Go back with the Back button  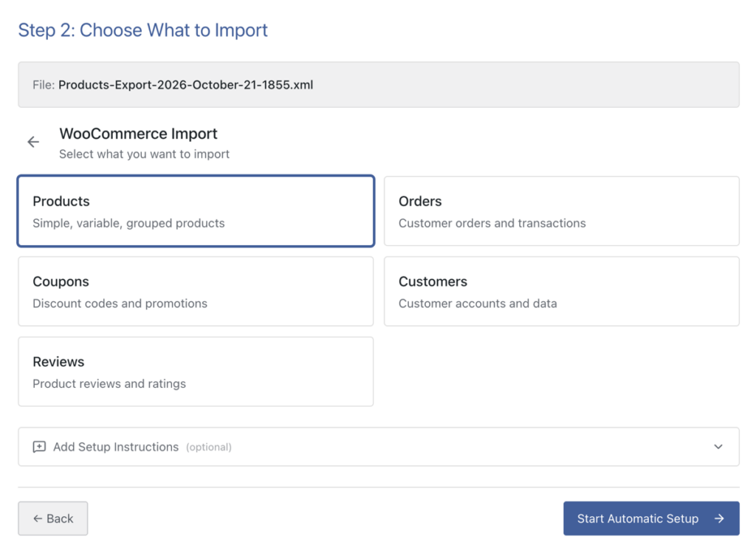(53, 519)
